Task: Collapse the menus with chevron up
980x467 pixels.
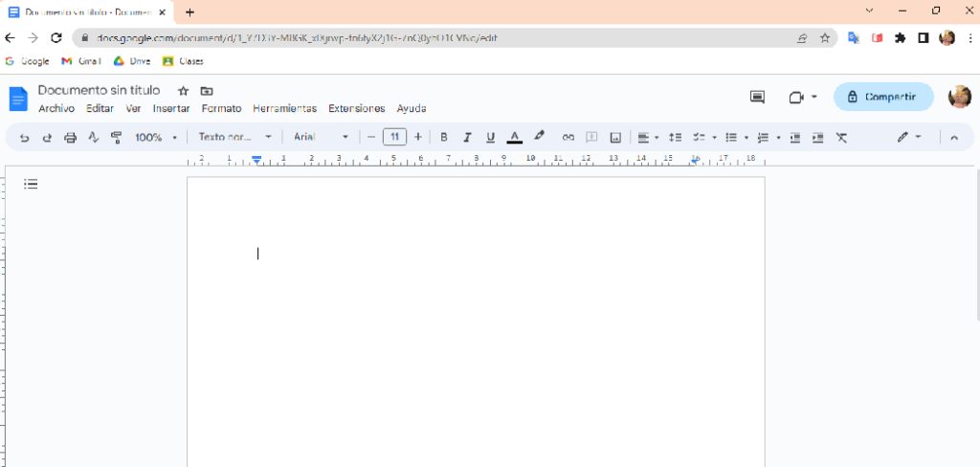Action: tap(954, 138)
